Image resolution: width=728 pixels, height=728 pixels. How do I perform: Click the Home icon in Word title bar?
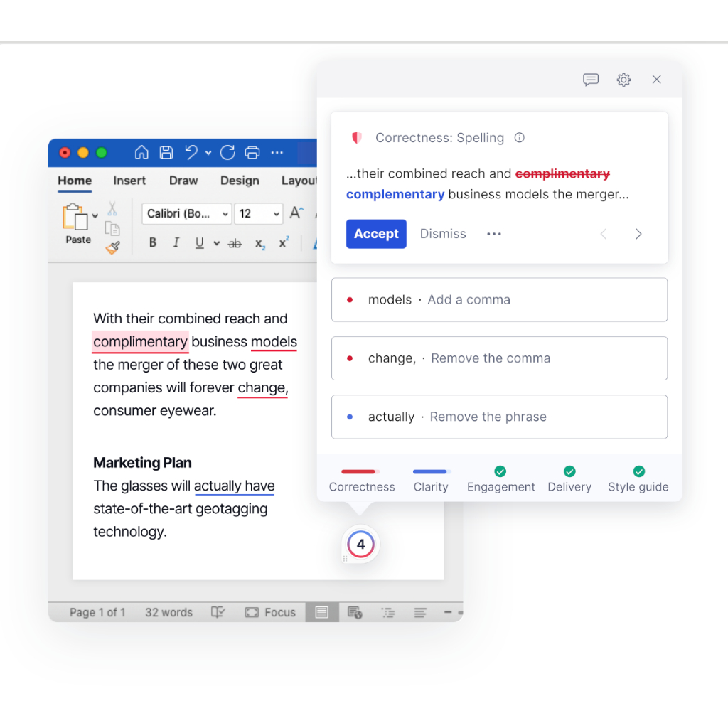(141, 152)
